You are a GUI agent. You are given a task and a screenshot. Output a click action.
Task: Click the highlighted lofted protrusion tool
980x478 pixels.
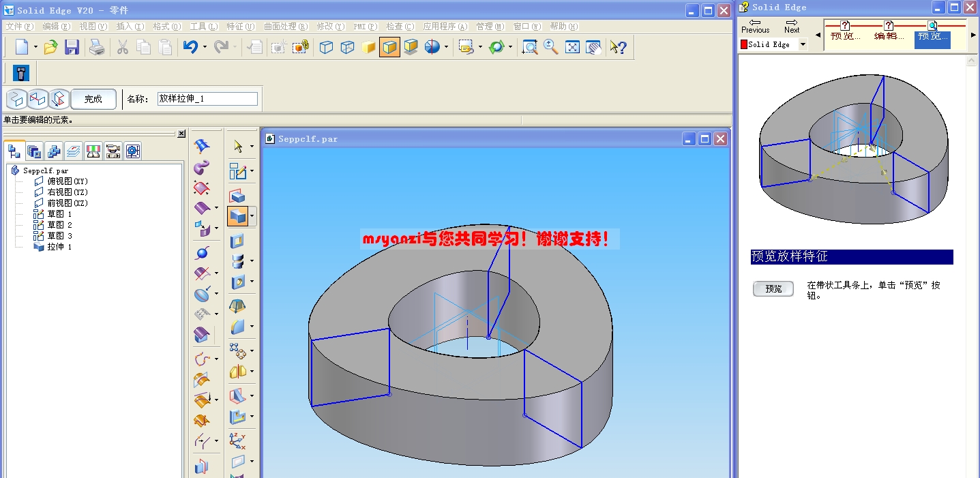click(x=238, y=217)
